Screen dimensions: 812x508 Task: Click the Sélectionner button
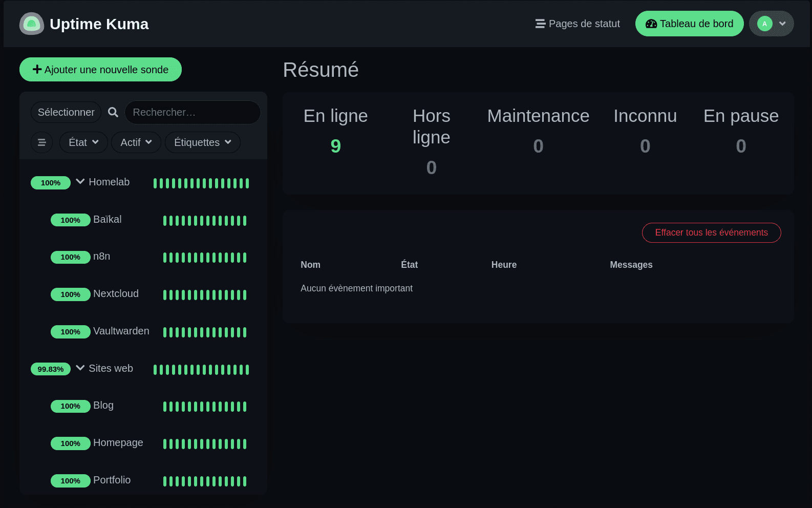[x=66, y=112]
